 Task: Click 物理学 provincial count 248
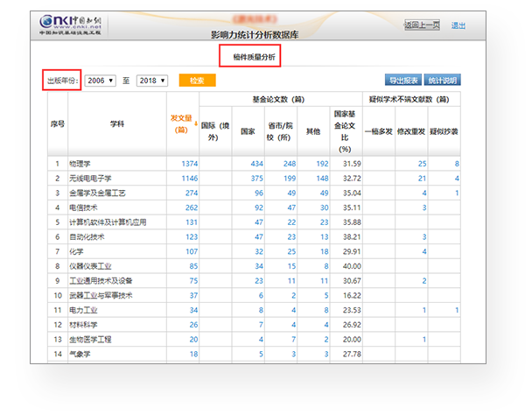(290, 164)
